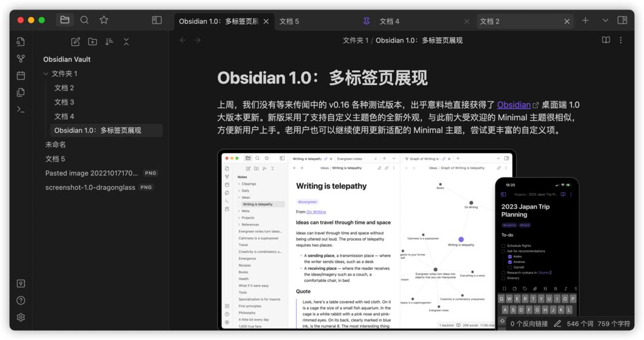
Task: Open the starred bookmarks panel
Action: (x=104, y=20)
